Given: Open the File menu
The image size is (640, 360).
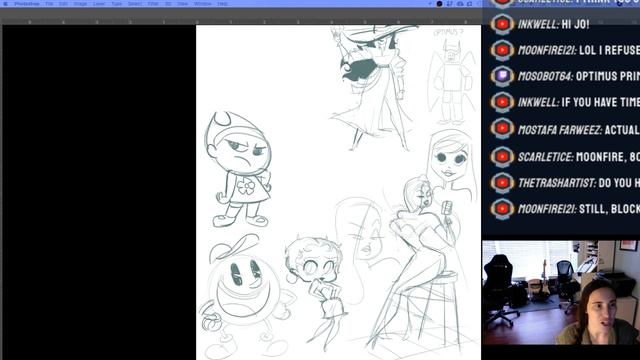Looking at the screenshot, I should [49, 4].
